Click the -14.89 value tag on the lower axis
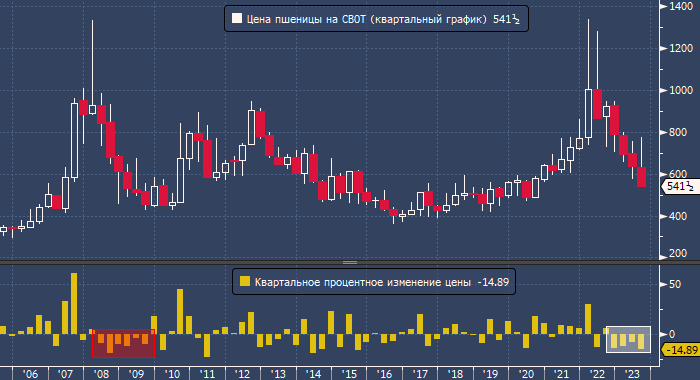This screenshot has height=380, width=700. tap(680, 350)
